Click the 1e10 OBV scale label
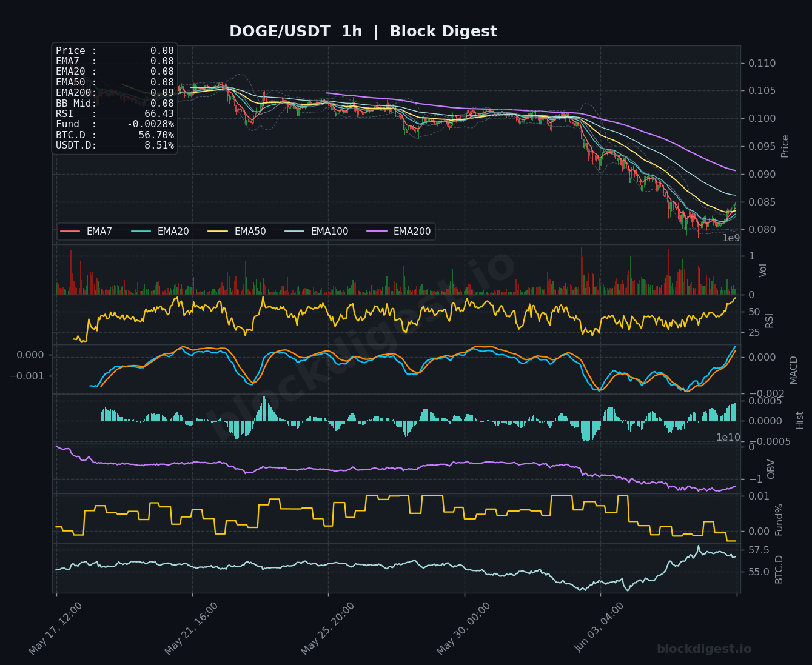The image size is (812, 665). (728, 438)
